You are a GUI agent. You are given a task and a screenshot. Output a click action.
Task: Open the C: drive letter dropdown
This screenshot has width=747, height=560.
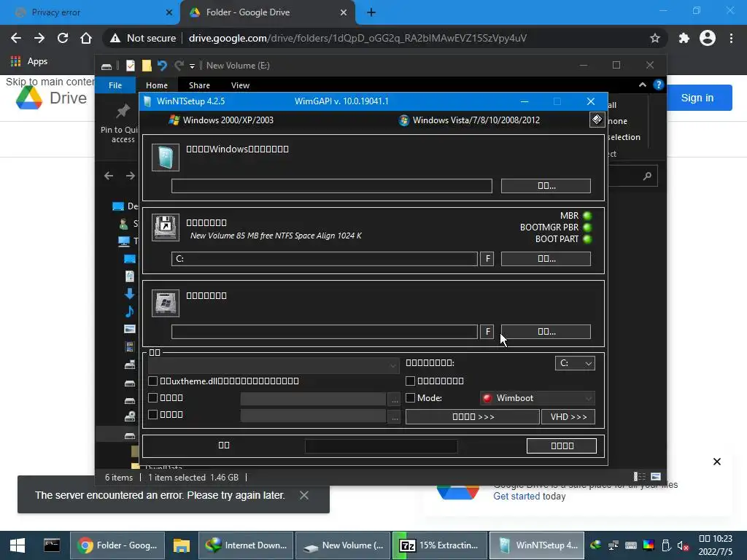[575, 363]
